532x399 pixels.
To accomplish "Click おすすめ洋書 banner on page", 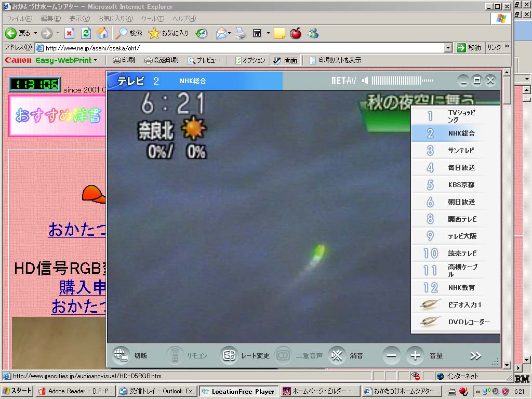I will (x=58, y=116).
